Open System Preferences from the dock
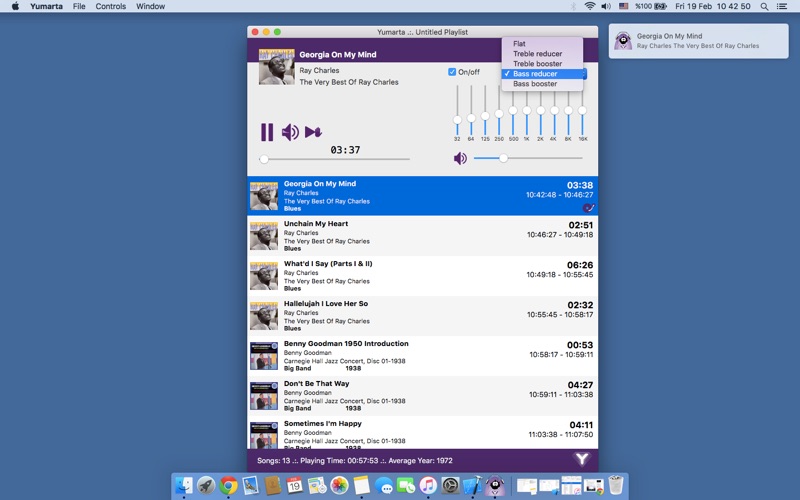This screenshot has width=800, height=500. (x=451, y=485)
